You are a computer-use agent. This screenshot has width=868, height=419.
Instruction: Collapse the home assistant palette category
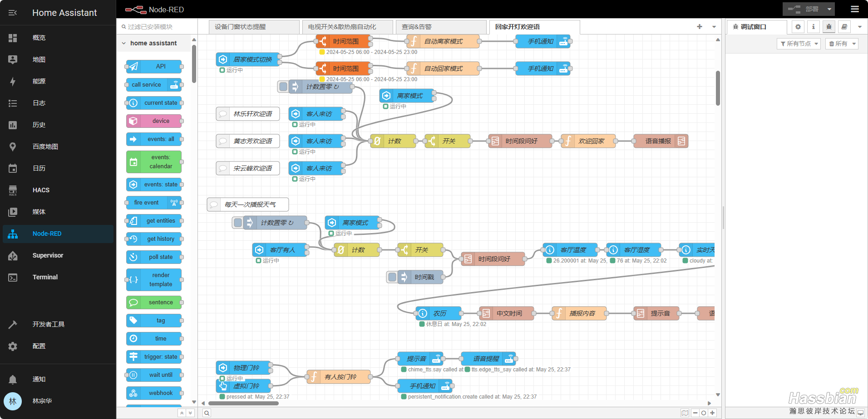click(153, 43)
